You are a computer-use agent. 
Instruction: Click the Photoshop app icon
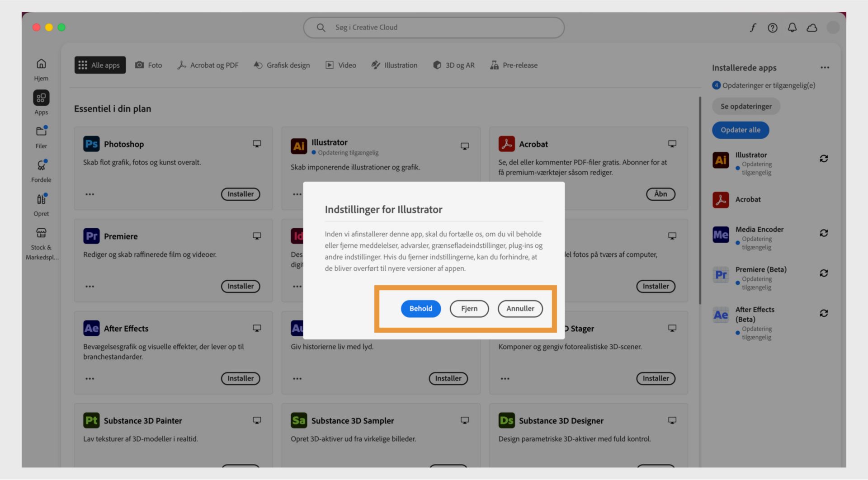tap(91, 144)
